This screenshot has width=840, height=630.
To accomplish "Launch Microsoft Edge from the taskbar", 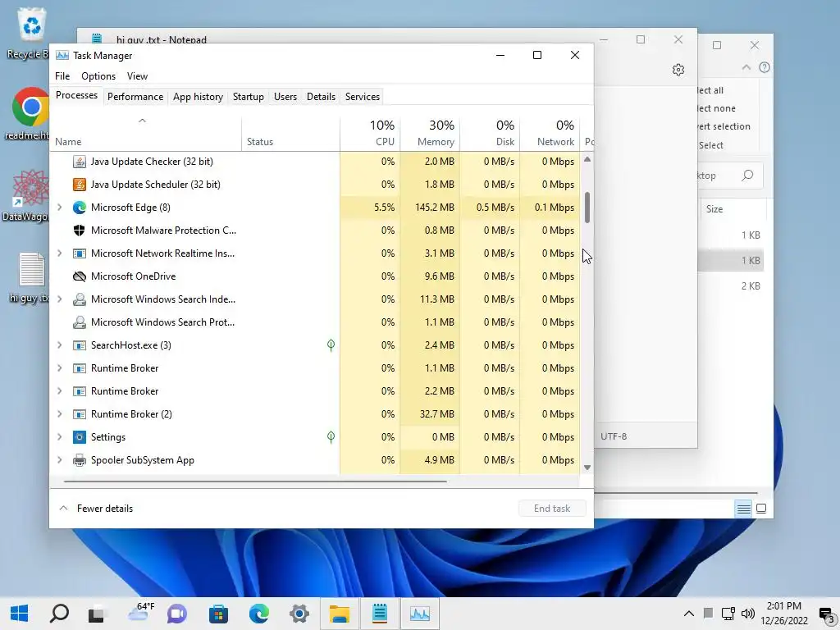I will coord(258,614).
